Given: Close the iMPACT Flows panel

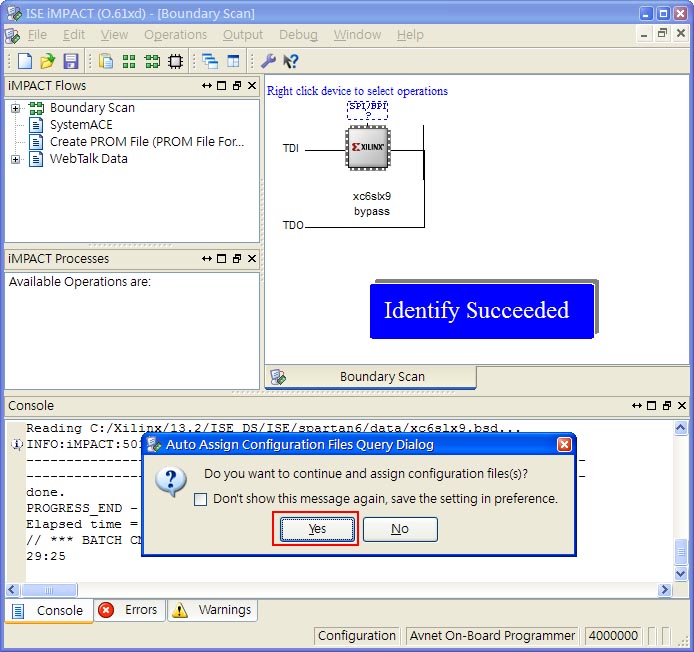Looking at the screenshot, I should click(x=252, y=85).
